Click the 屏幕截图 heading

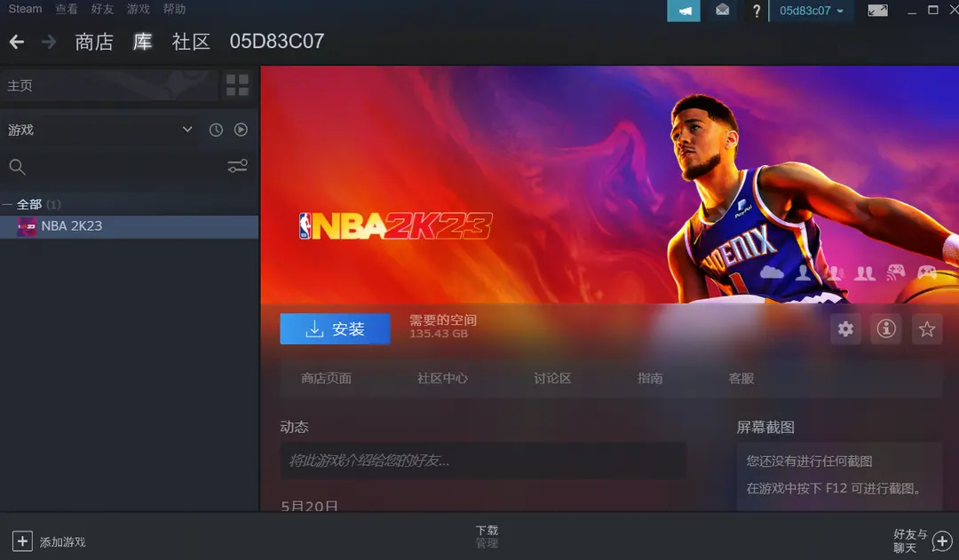(x=765, y=427)
